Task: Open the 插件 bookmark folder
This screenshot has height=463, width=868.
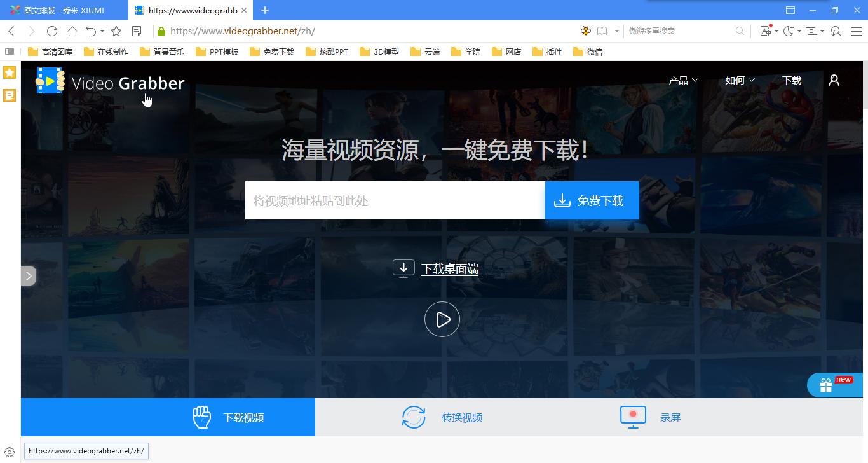Action: 547,52
